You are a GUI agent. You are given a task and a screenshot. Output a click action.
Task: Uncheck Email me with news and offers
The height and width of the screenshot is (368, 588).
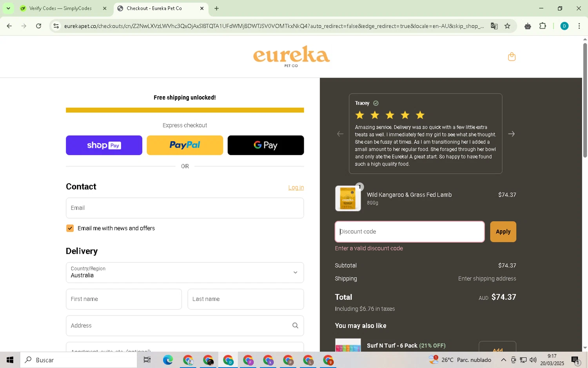click(70, 228)
